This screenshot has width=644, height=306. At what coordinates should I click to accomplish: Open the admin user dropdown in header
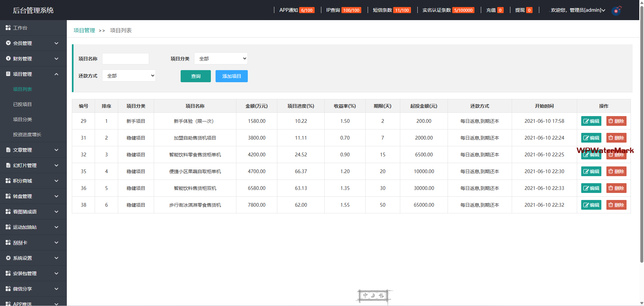click(578, 10)
